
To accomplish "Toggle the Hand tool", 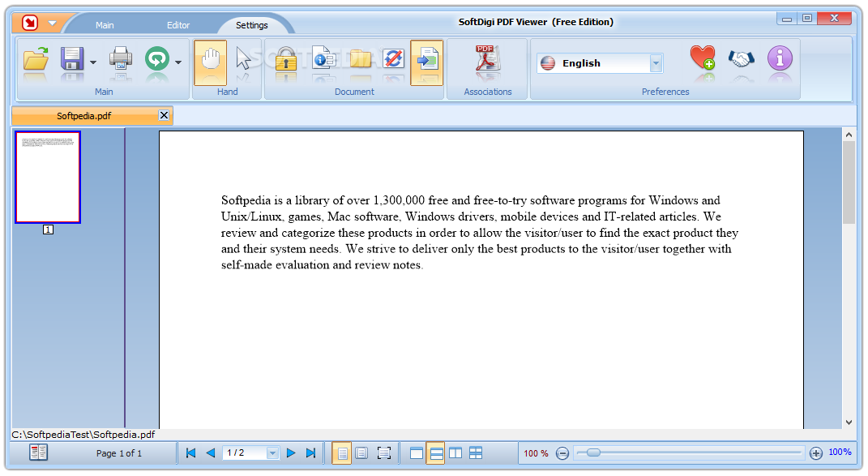I will pos(211,62).
